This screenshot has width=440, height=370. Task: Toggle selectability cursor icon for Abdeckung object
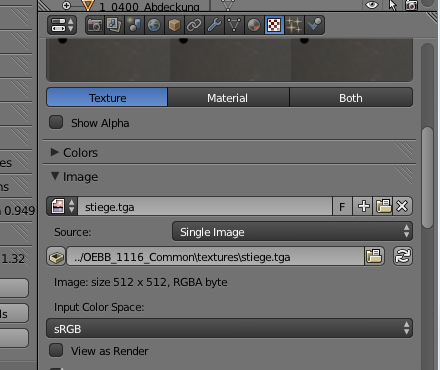pyautogui.click(x=393, y=5)
